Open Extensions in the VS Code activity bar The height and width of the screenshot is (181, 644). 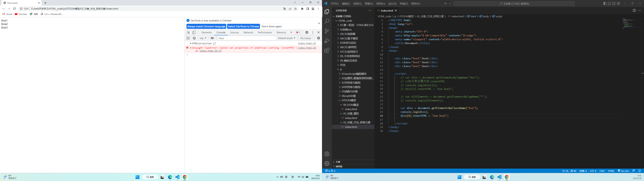327,50
